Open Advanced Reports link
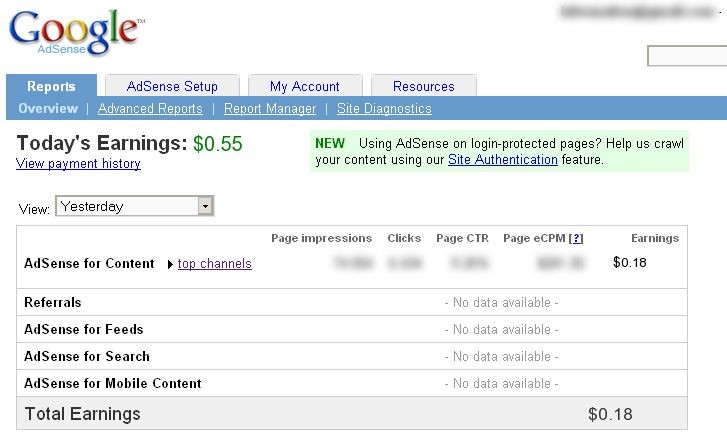 tap(150, 108)
